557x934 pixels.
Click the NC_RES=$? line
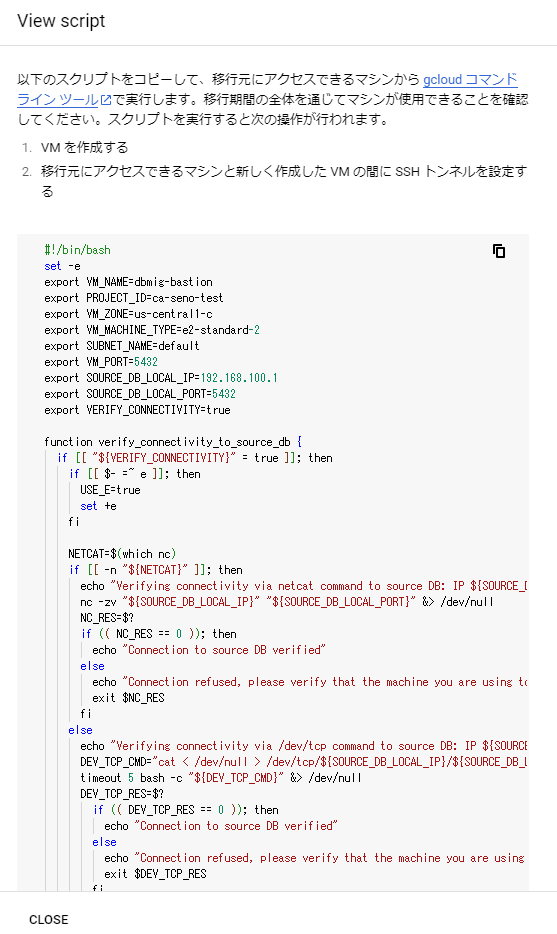click(107, 618)
